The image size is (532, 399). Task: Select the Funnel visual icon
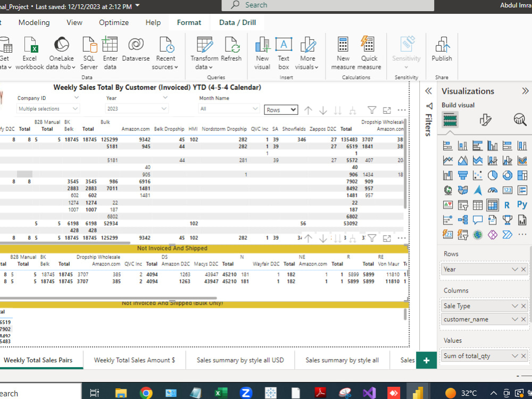coord(463,175)
